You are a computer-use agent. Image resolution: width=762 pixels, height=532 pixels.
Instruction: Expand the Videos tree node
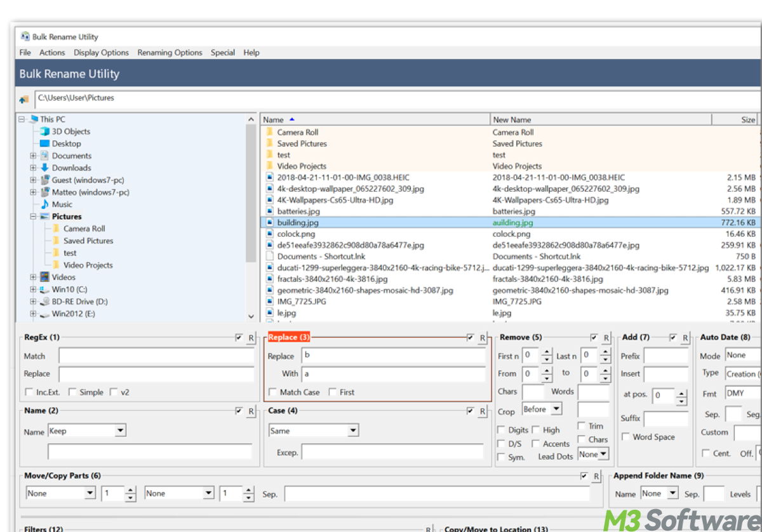(x=33, y=277)
